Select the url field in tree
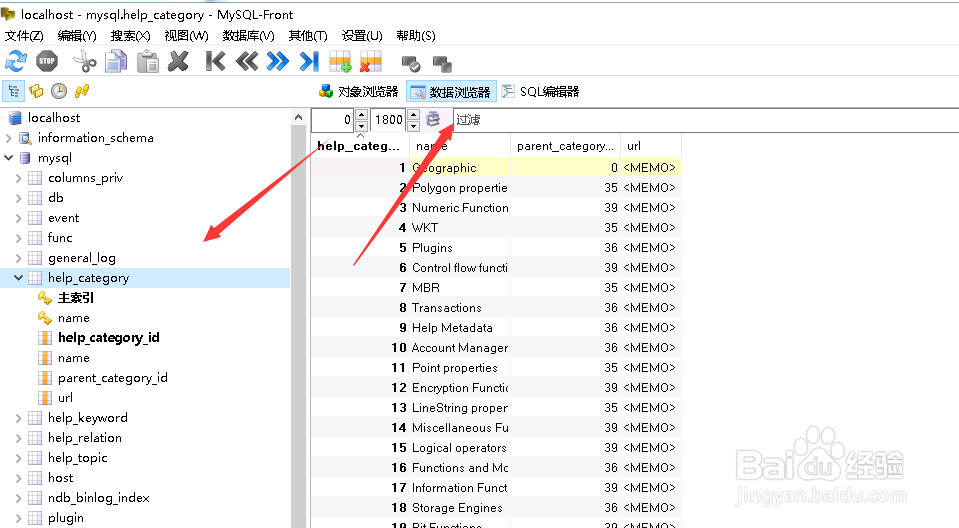This screenshot has width=959, height=528. (65, 398)
